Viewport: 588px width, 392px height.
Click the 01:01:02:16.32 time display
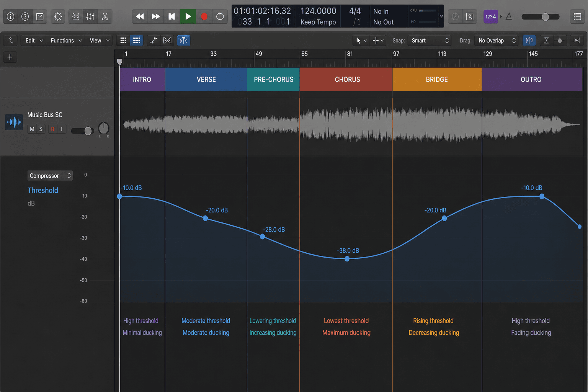(262, 11)
